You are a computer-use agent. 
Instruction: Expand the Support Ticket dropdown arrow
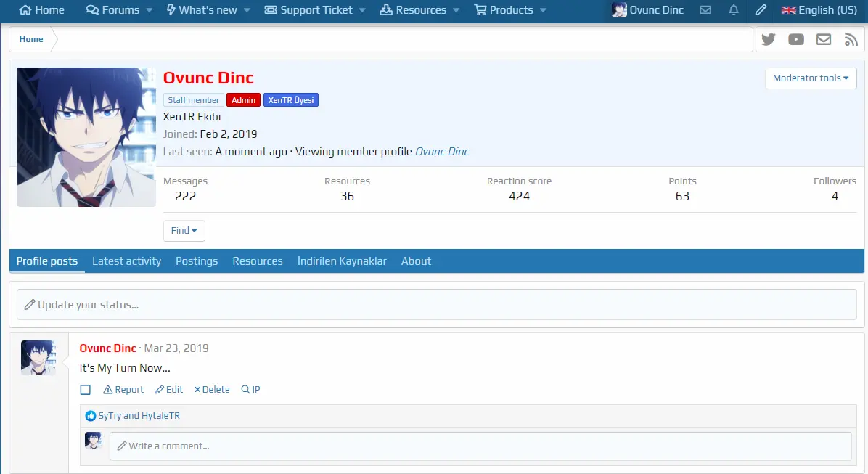pyautogui.click(x=362, y=10)
